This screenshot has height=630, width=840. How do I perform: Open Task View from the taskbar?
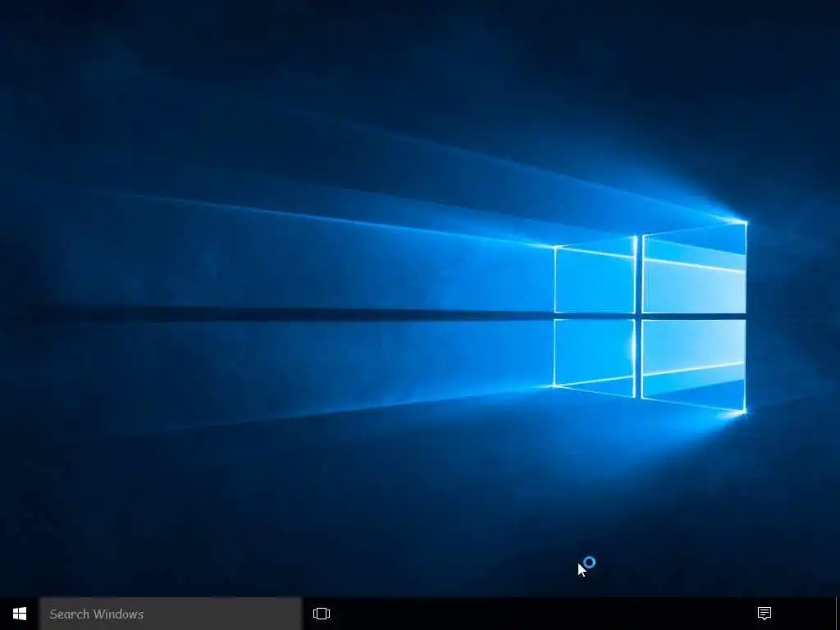point(322,614)
